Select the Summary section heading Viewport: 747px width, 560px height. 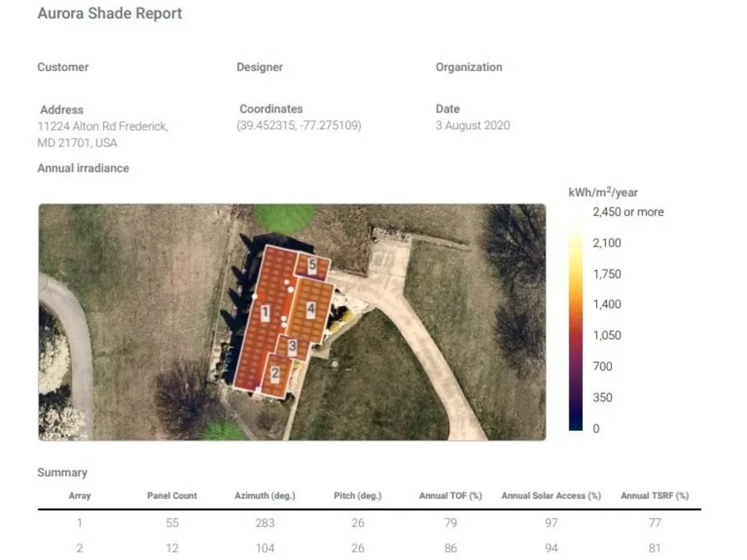coord(62,472)
